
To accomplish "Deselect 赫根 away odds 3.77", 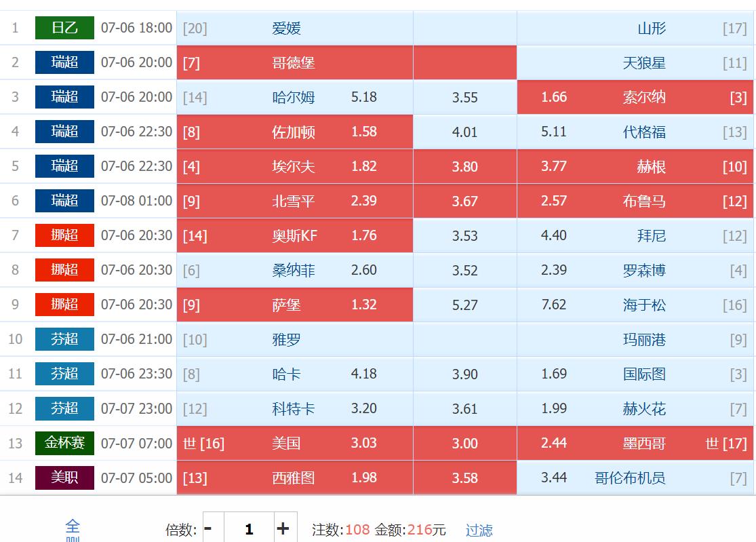I will point(635,166).
